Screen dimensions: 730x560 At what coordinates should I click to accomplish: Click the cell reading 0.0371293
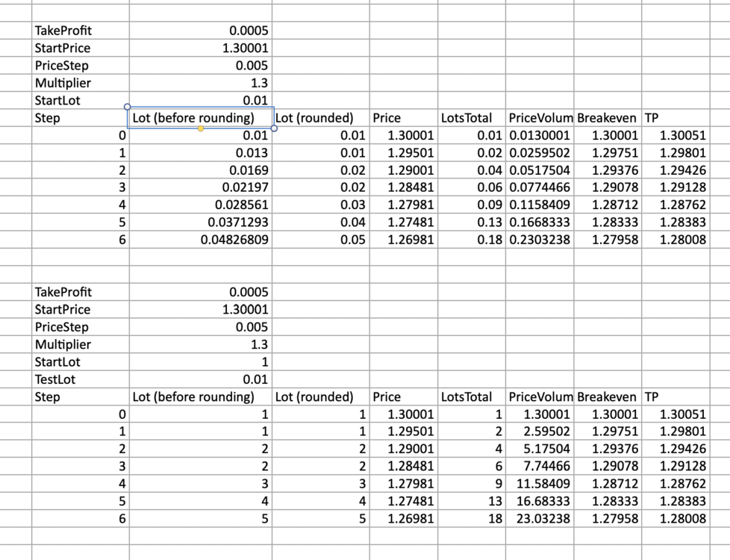pyautogui.click(x=201, y=223)
